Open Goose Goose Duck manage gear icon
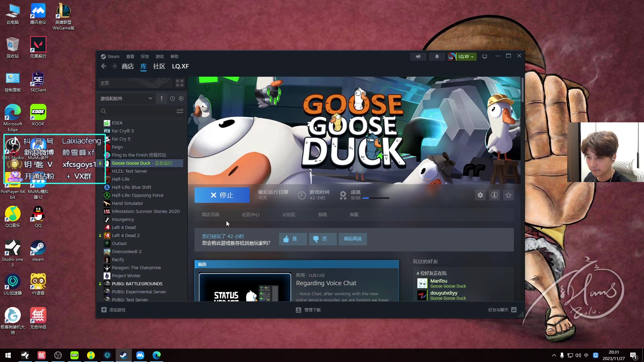This screenshot has height=362, width=644. coord(480,195)
